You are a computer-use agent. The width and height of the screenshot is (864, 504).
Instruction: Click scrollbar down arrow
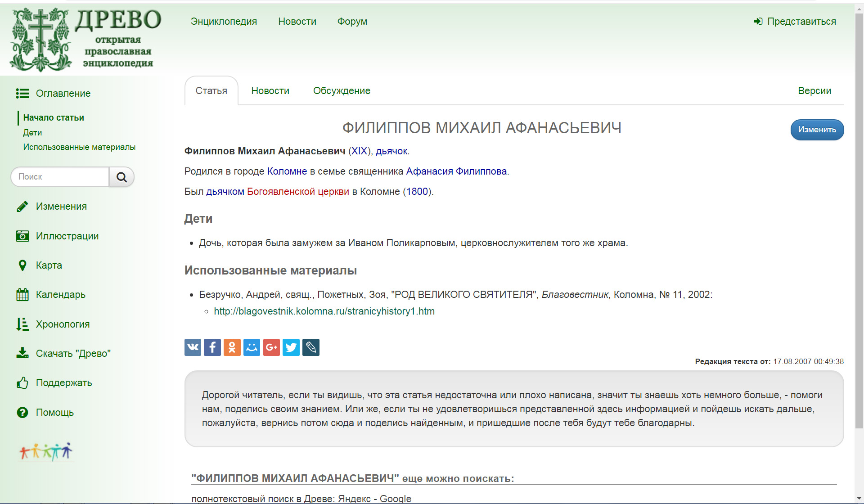(x=859, y=499)
